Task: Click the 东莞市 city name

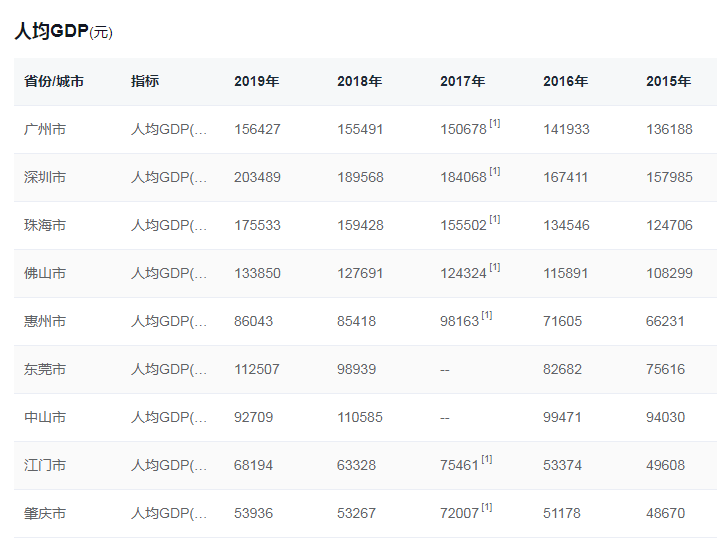Action: tap(45, 370)
